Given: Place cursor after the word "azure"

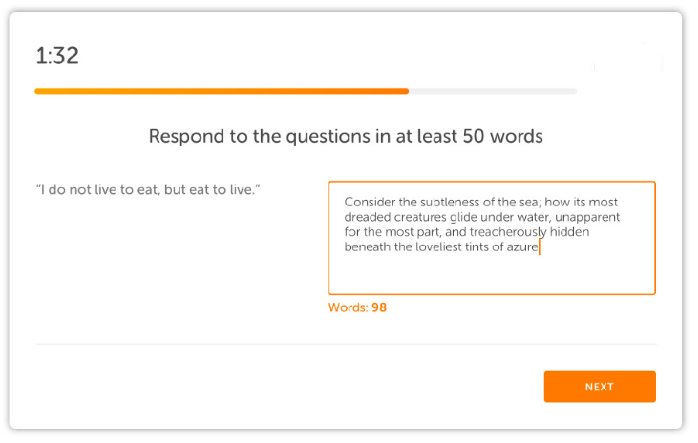Looking at the screenshot, I should coord(539,247).
